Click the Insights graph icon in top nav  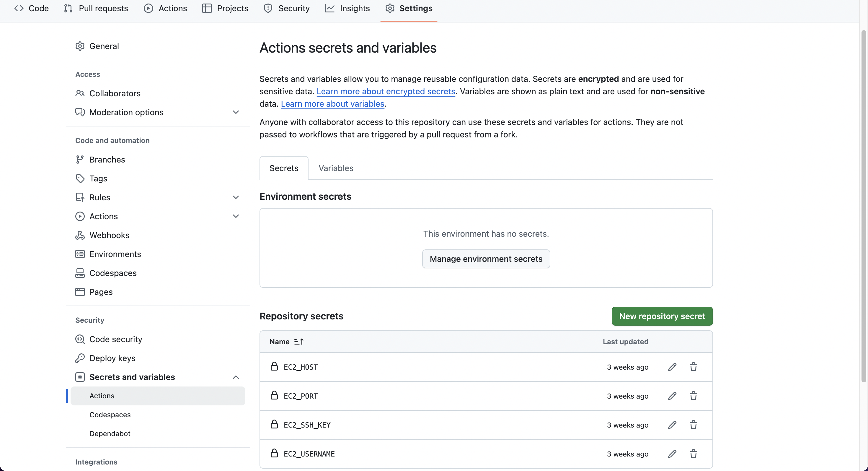tap(331, 8)
